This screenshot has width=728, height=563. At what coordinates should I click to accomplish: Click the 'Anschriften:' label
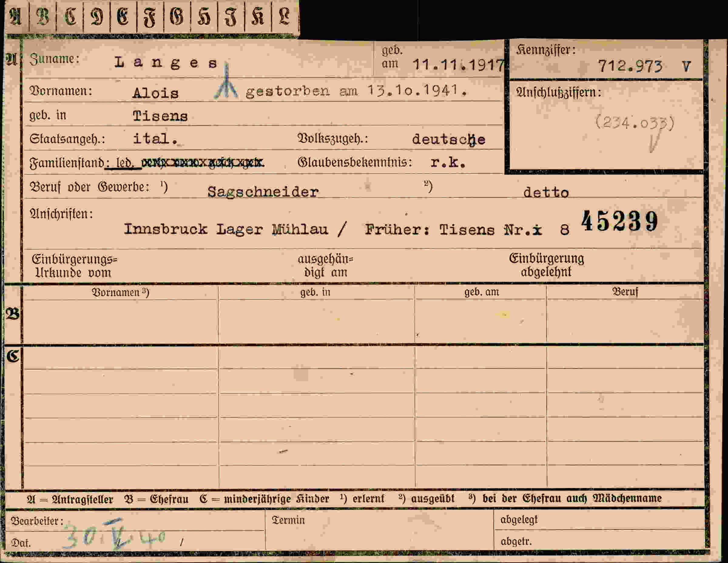pyautogui.click(x=61, y=214)
